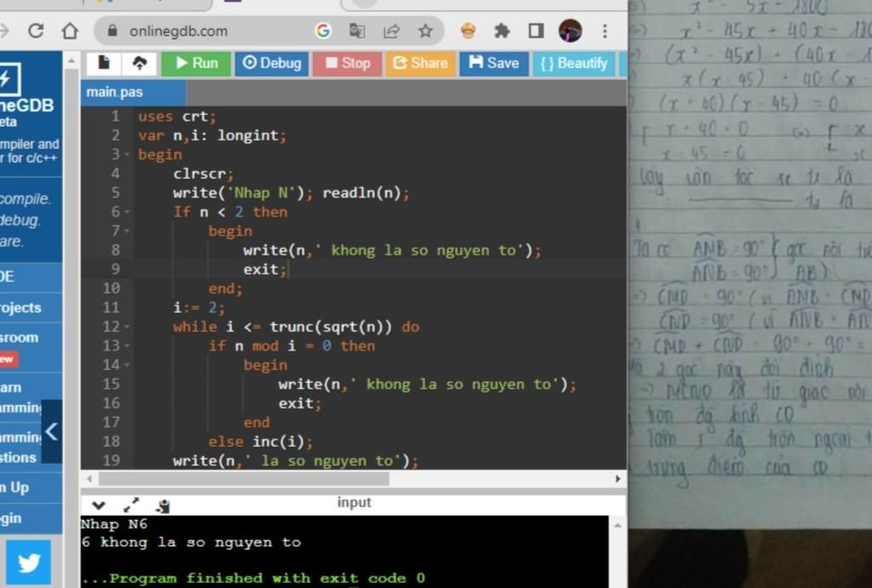The width and height of the screenshot is (872, 588).
Task: Open Chrome three-dot menu
Action: (x=605, y=31)
